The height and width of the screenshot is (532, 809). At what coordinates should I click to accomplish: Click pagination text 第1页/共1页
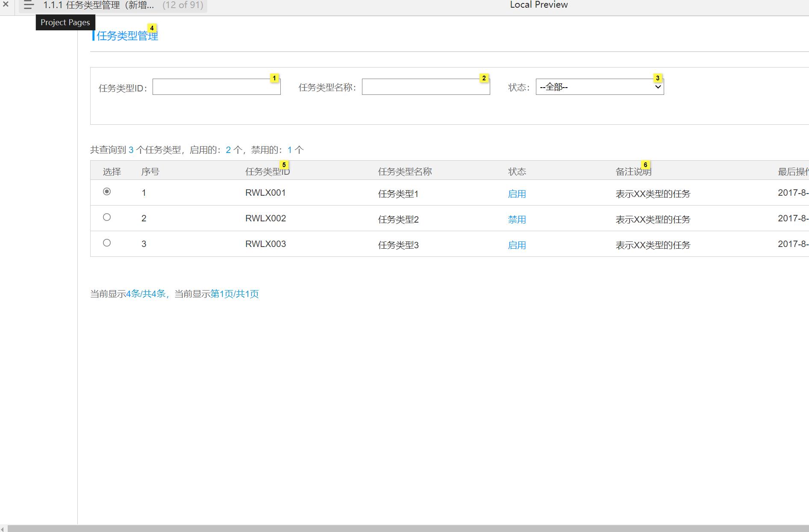235,294
